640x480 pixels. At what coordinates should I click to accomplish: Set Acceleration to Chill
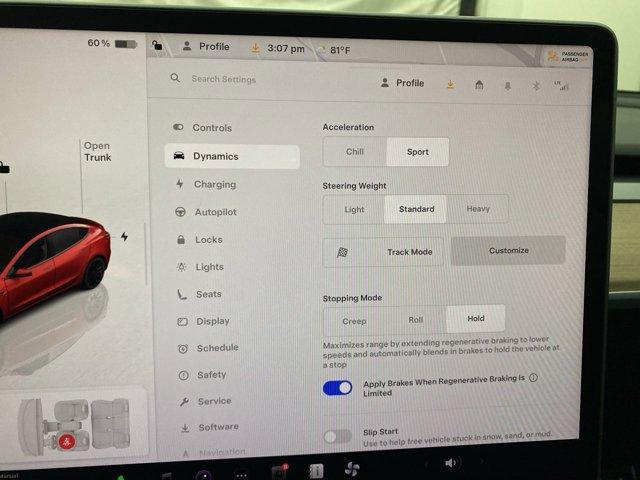click(x=355, y=152)
